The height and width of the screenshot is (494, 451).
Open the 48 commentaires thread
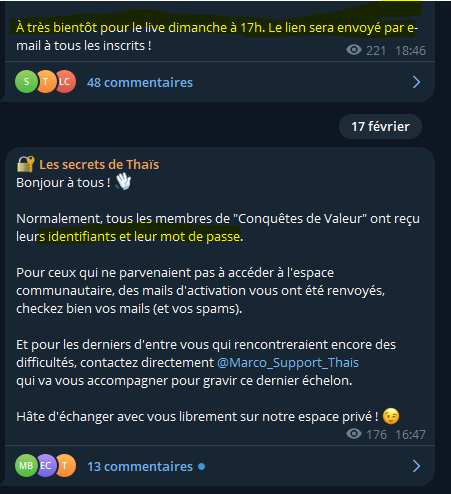click(140, 82)
